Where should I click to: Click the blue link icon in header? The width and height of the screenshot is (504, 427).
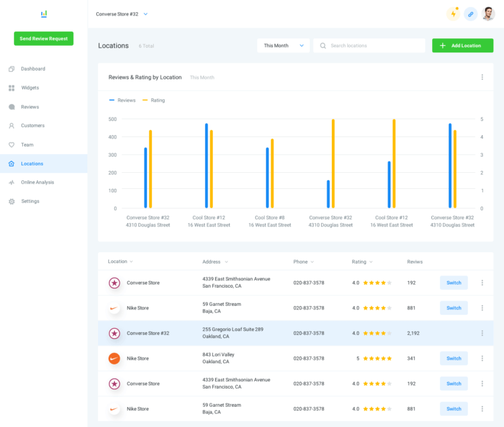470,14
